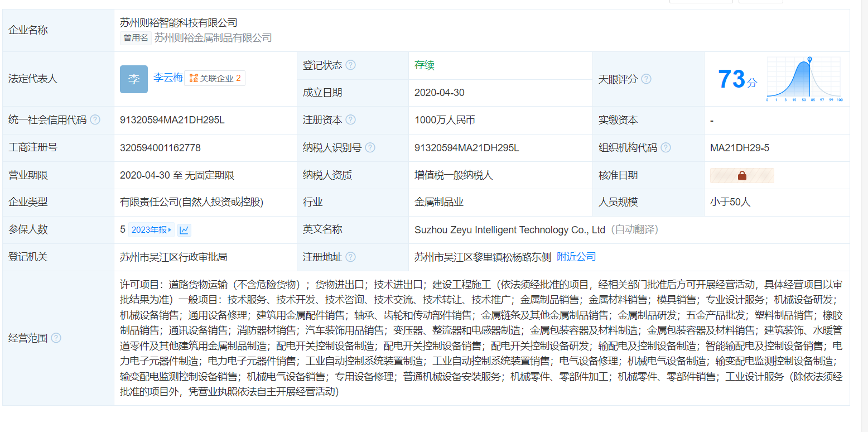This screenshot has height=432, width=868.
Task: Click the 注册地址 help question icon
Action: (x=350, y=257)
